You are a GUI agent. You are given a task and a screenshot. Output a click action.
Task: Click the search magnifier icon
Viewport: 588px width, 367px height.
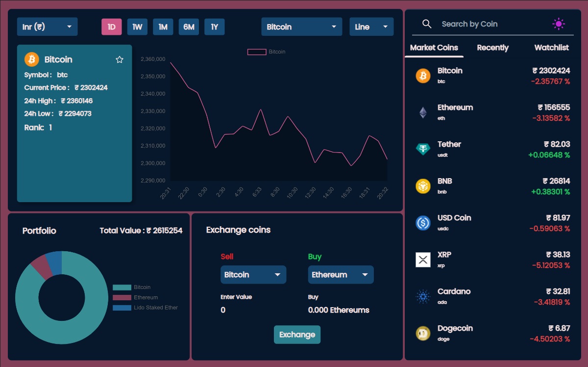coord(427,24)
